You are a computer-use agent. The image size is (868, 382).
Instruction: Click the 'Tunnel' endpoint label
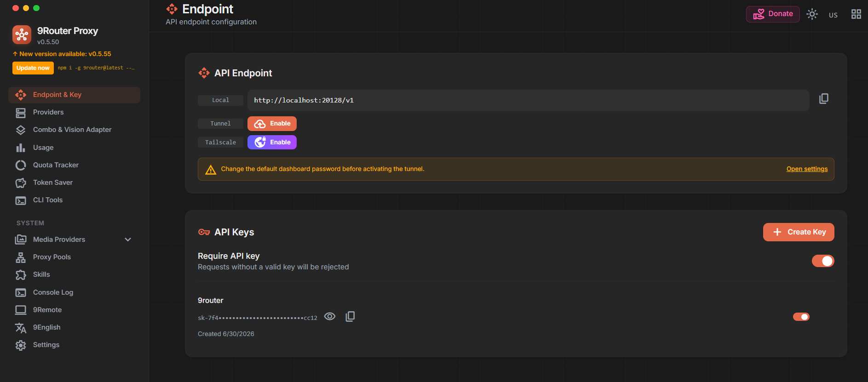pyautogui.click(x=221, y=124)
